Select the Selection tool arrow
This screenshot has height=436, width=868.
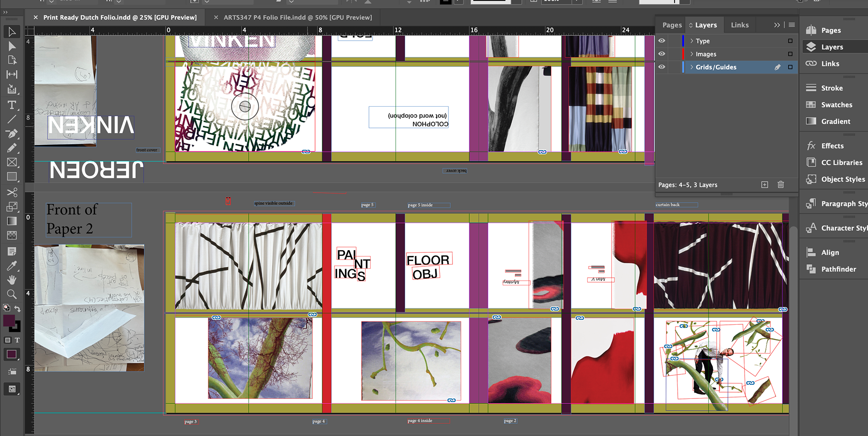click(12, 32)
